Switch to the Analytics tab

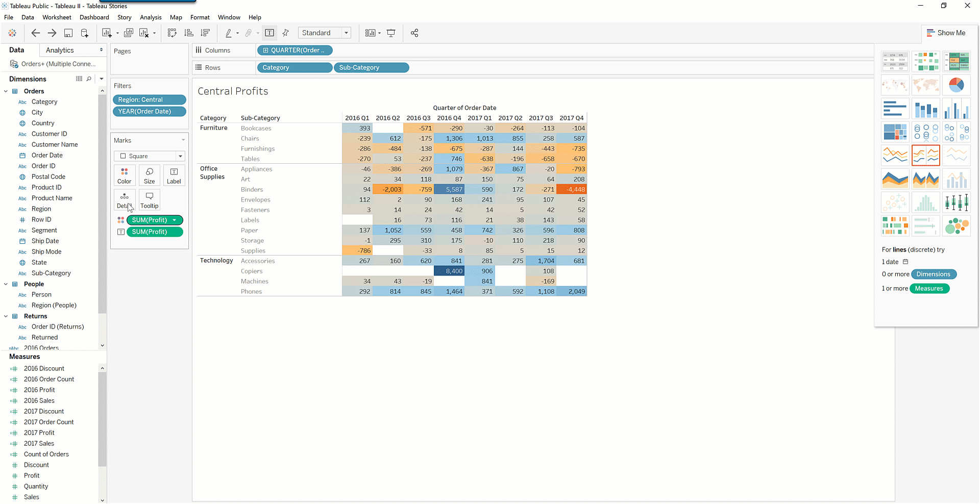point(60,50)
